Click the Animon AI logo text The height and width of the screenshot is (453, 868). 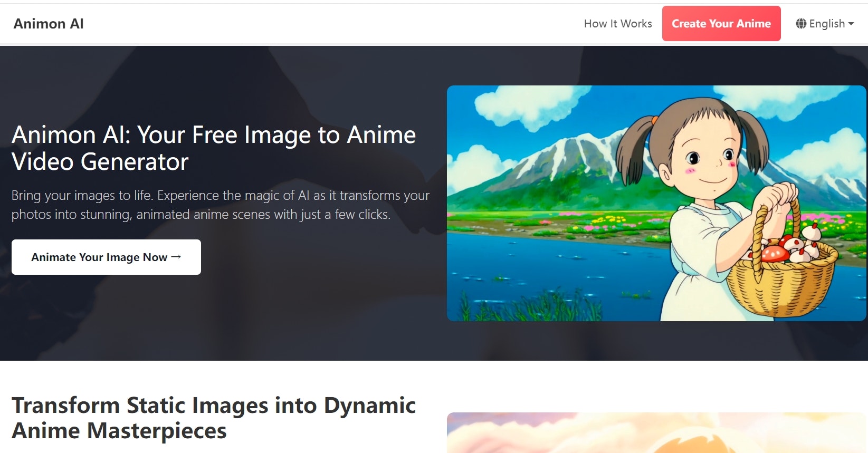[49, 24]
